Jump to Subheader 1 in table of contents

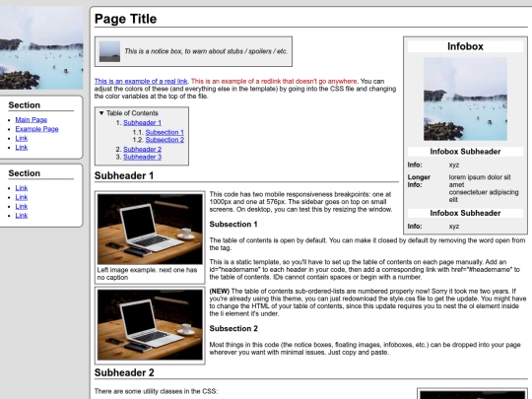click(x=142, y=122)
